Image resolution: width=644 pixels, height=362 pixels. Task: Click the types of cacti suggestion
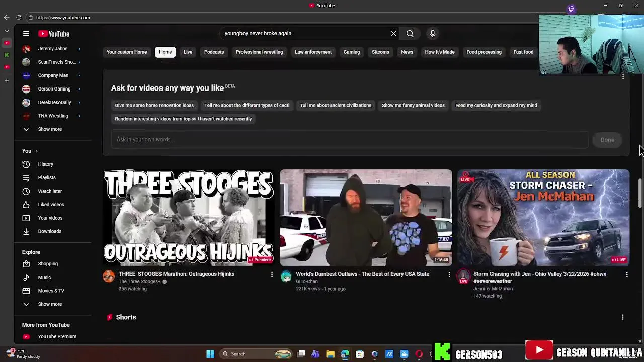tap(247, 105)
